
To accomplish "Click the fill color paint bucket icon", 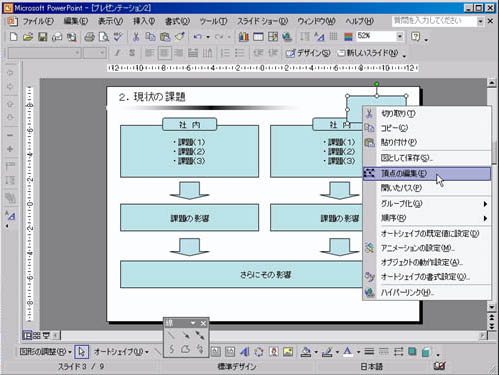I will coord(306,352).
